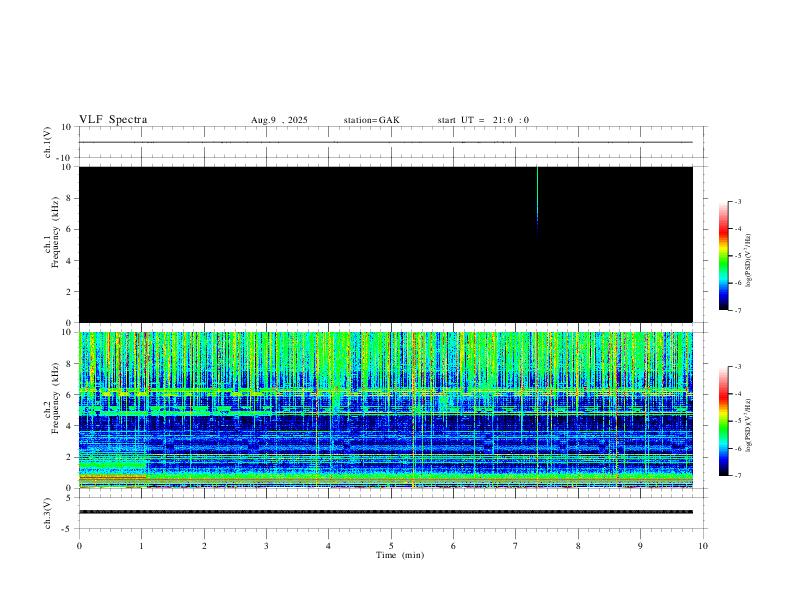The image size is (792, 612).
Task: Click the '-7' label on lower colorbar
Action: (737, 476)
